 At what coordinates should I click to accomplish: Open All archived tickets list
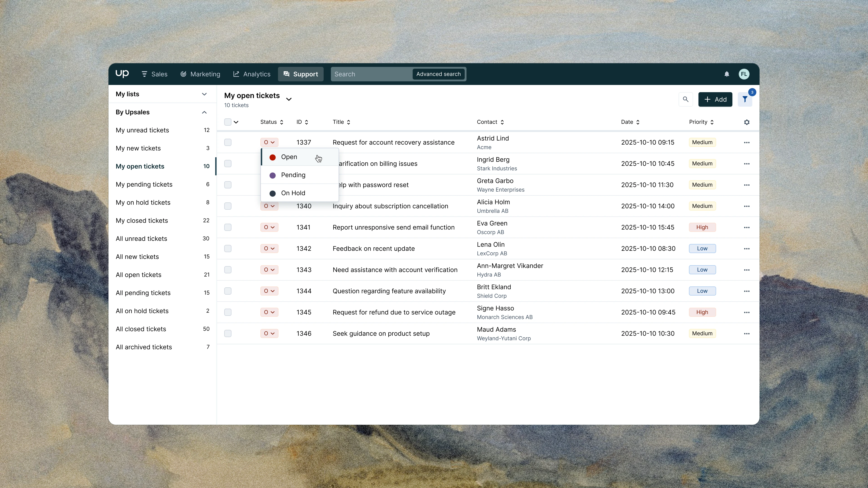163,347
